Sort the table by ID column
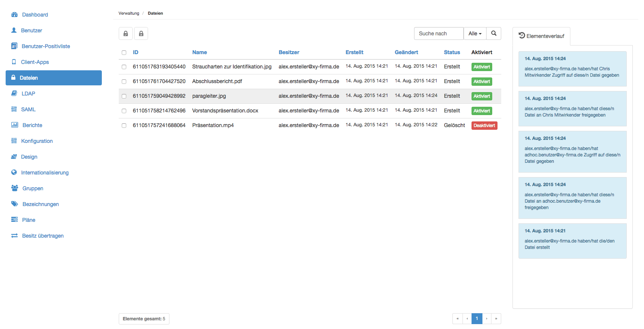This screenshot has height=329, width=644. pos(136,52)
